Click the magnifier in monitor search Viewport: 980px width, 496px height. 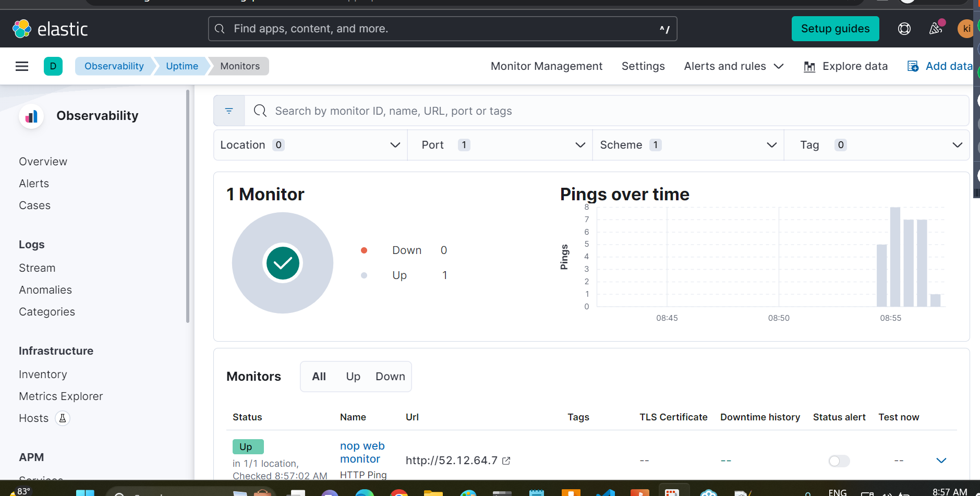(x=260, y=111)
